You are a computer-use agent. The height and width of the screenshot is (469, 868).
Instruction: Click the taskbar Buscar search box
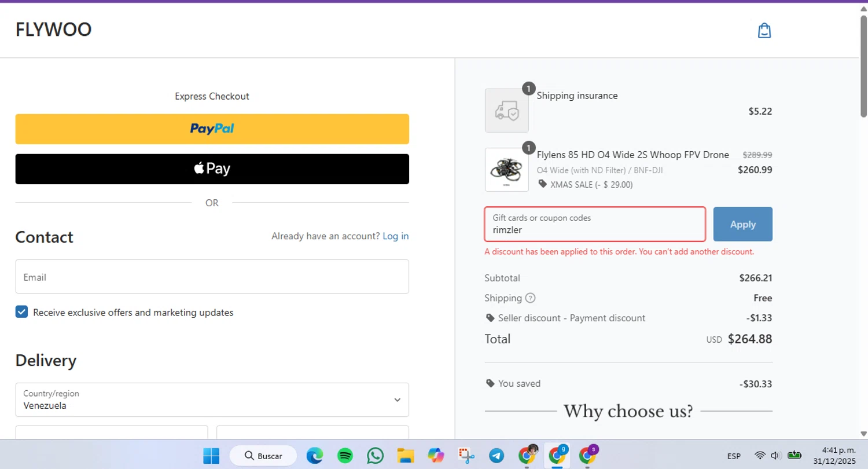[263, 456]
